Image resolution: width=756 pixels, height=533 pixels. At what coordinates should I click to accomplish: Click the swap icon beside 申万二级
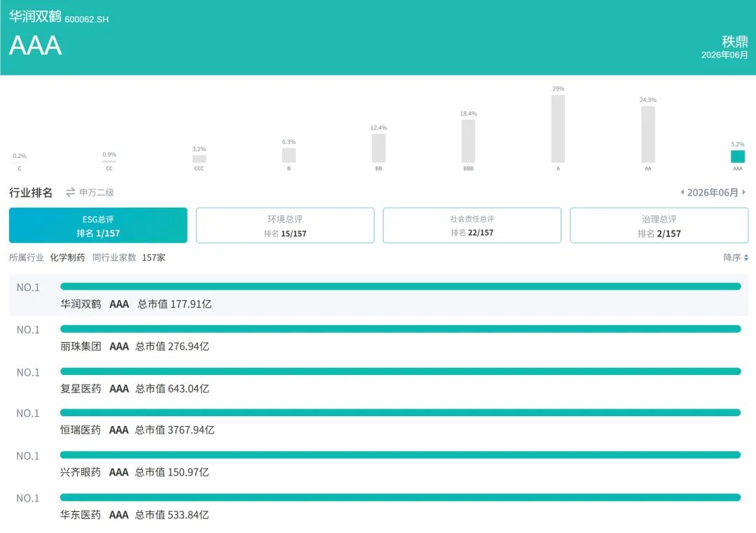pos(71,192)
